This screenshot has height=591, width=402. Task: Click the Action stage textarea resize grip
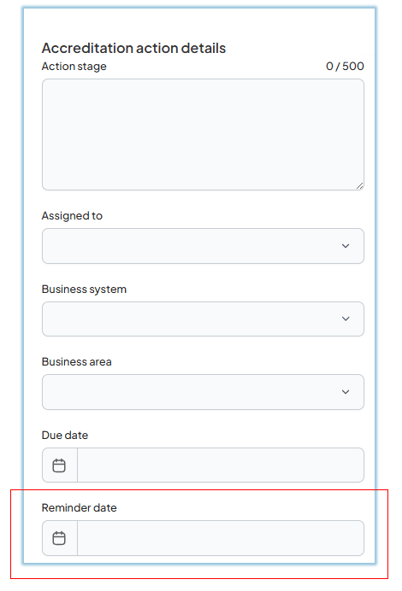pyautogui.click(x=360, y=186)
